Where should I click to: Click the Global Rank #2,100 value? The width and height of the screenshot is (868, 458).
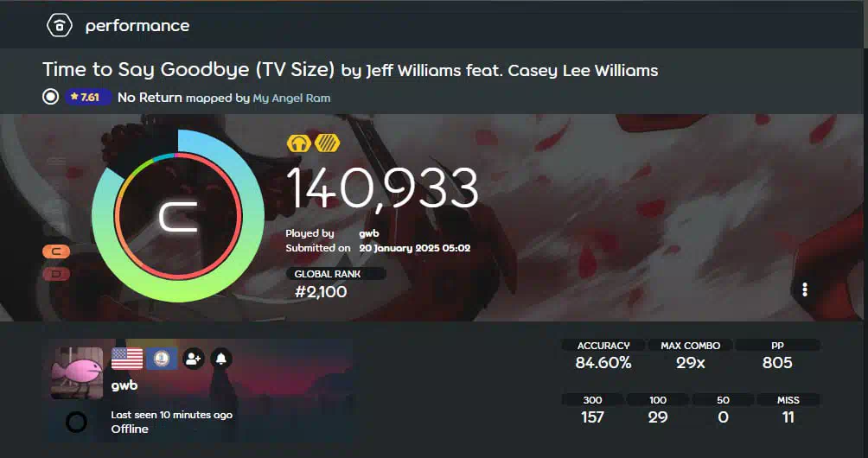[321, 292]
